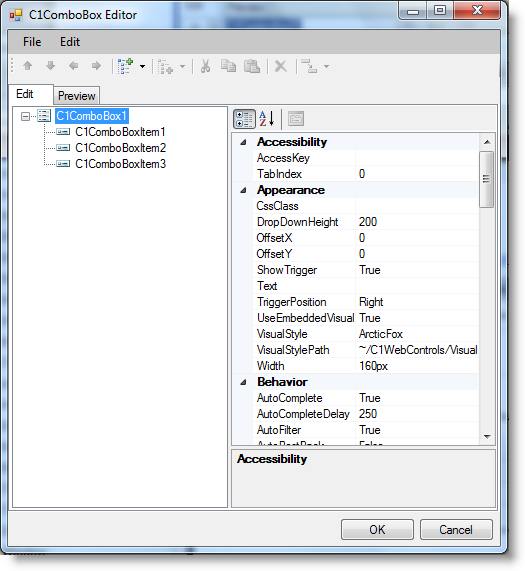This screenshot has width=525, height=571.
Task: Select the VisualStylePath property
Action: coord(366,350)
